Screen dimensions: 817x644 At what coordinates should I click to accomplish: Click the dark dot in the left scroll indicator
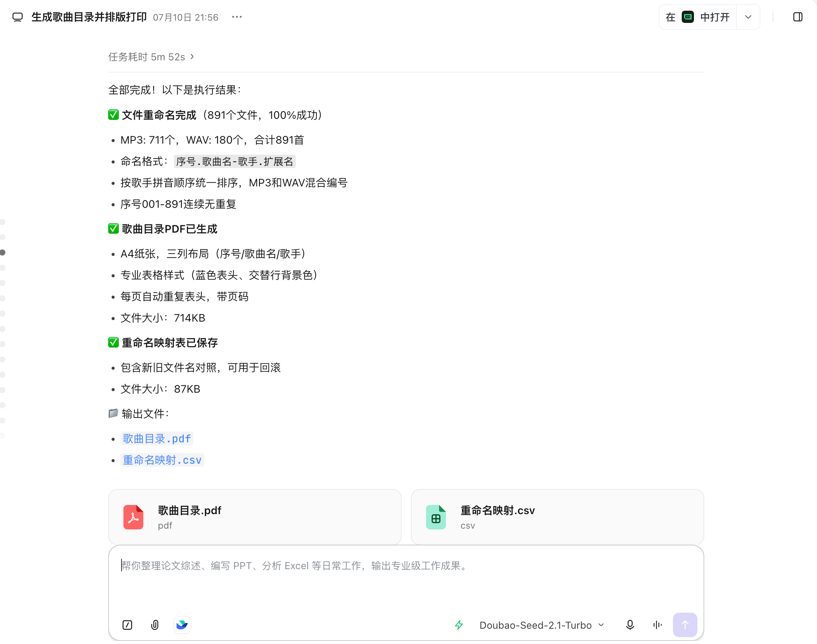click(x=3, y=252)
